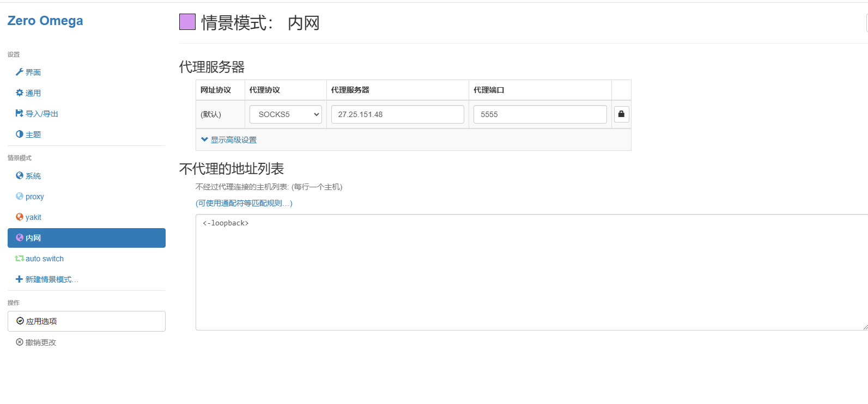
Task: Click the (默认) scheme cell
Action: [x=220, y=114]
